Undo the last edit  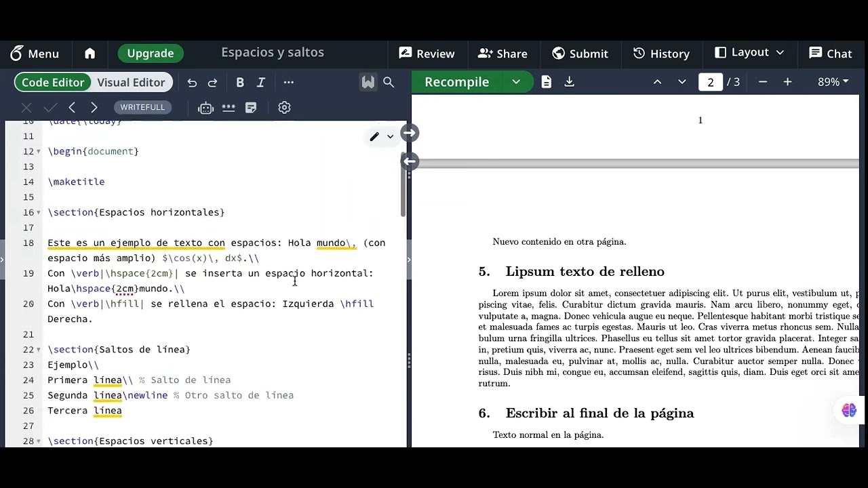pos(192,83)
